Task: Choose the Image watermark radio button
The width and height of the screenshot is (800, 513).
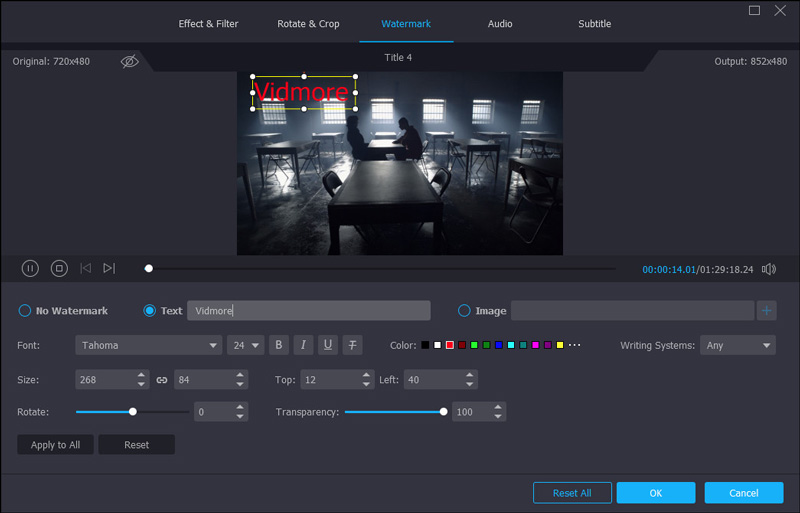Action: click(464, 311)
